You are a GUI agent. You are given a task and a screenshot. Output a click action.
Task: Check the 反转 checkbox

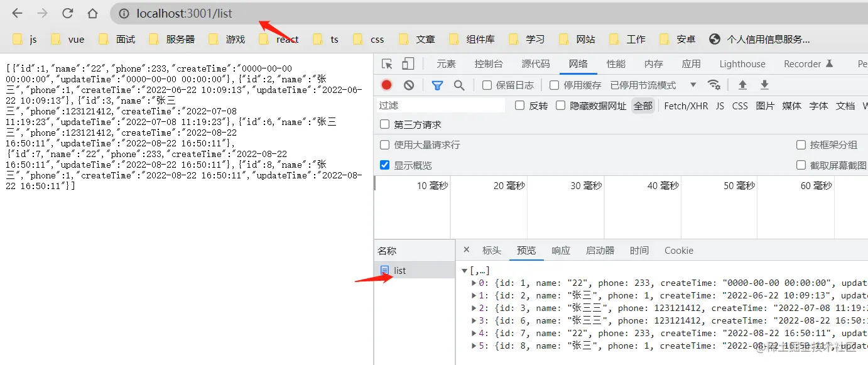coord(519,106)
